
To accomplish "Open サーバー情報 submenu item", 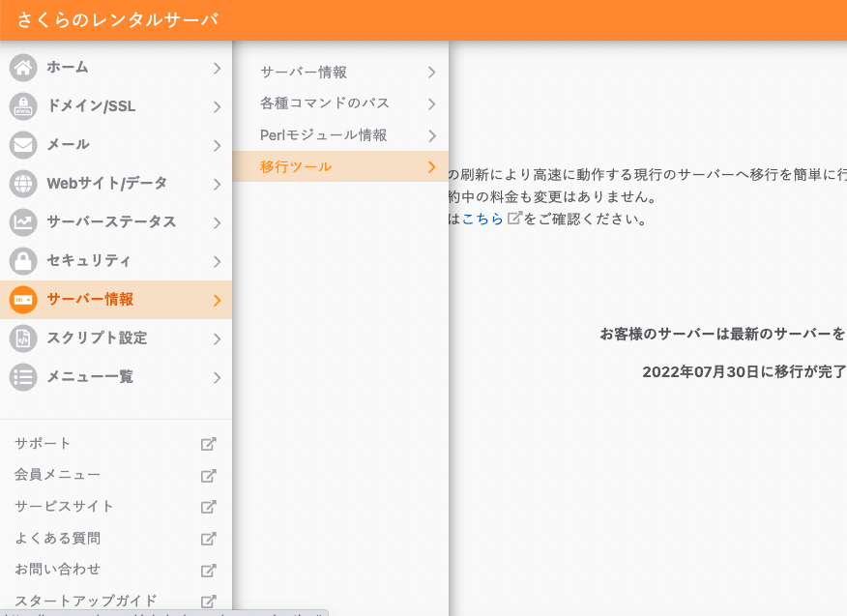I will (x=340, y=72).
